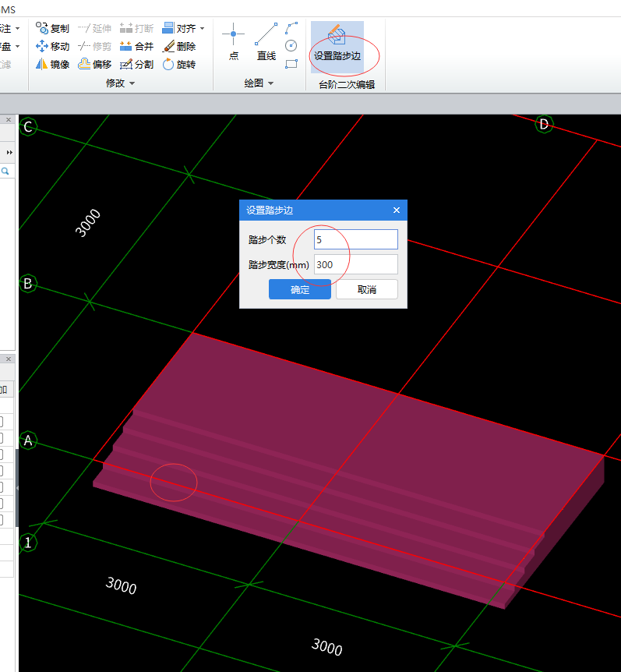Image resolution: width=621 pixels, height=672 pixels.
Task: Click the 对齐 align tool
Action: (179, 28)
